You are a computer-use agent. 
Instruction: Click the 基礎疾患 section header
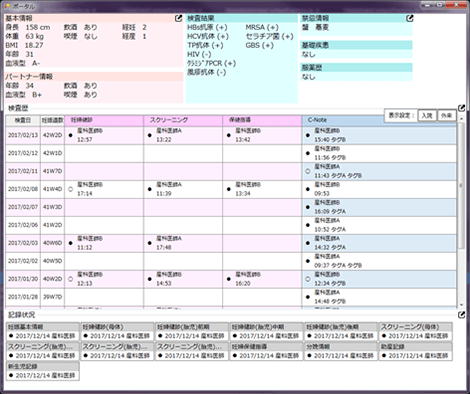[x=356, y=45]
